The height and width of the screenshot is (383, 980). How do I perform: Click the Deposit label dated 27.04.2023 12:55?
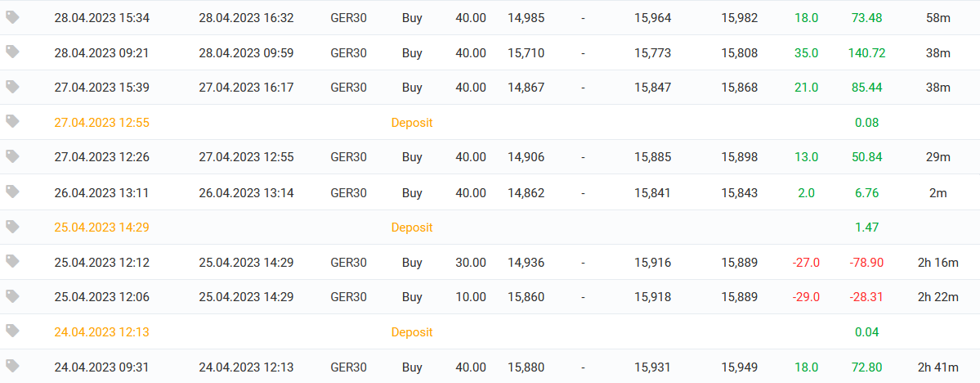tap(411, 123)
